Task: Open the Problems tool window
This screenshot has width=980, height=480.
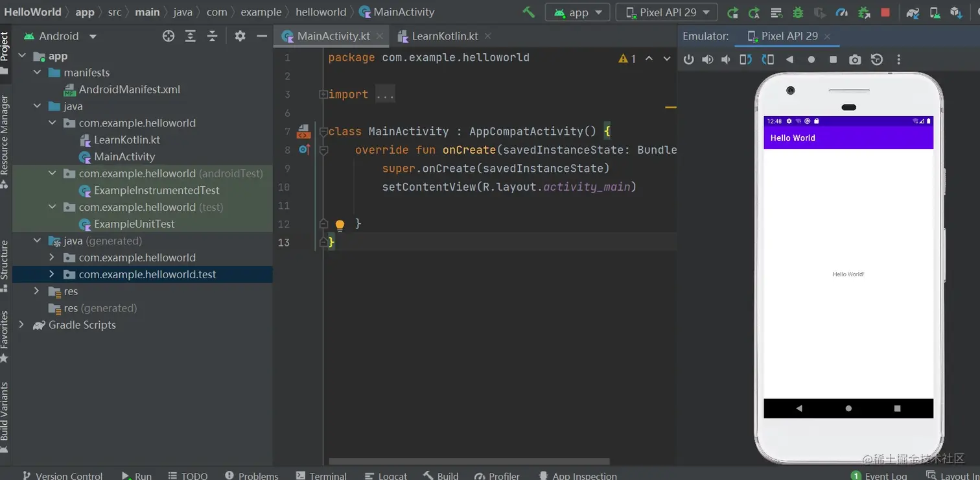Action: [x=251, y=475]
